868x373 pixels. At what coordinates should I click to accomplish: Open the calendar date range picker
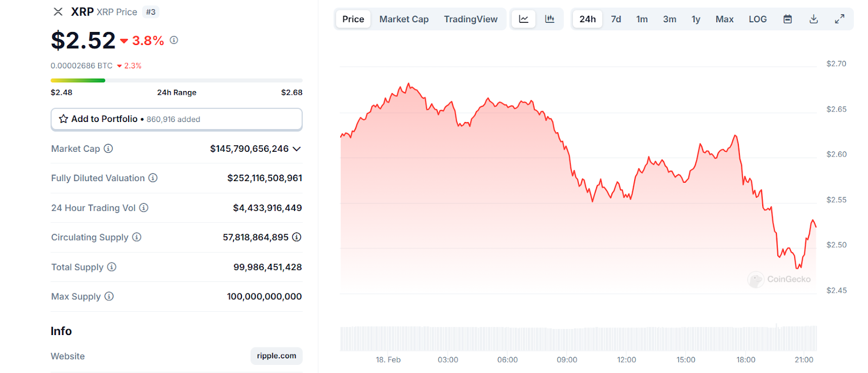[x=788, y=19]
